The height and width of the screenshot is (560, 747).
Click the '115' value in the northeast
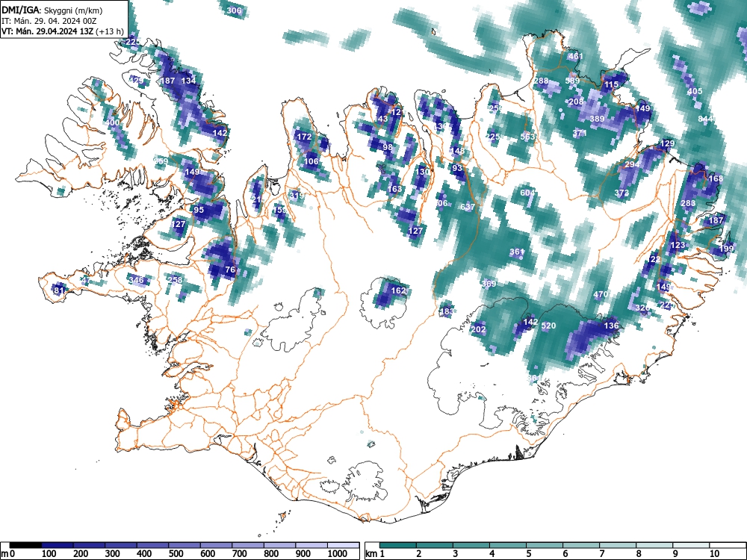point(611,84)
